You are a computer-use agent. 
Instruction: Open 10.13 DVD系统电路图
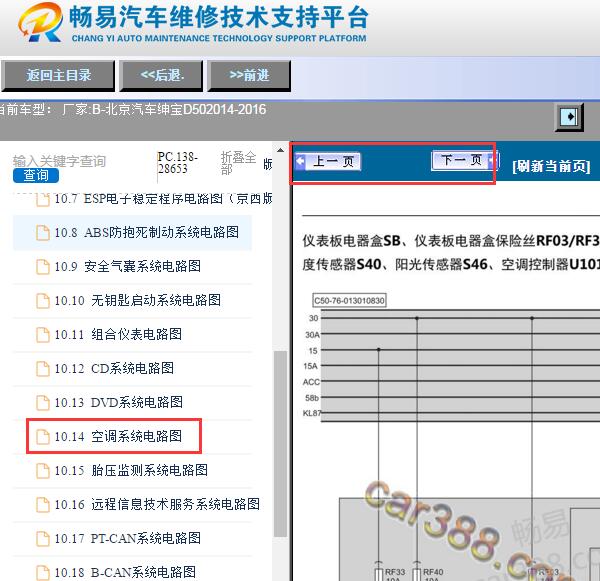[118, 402]
